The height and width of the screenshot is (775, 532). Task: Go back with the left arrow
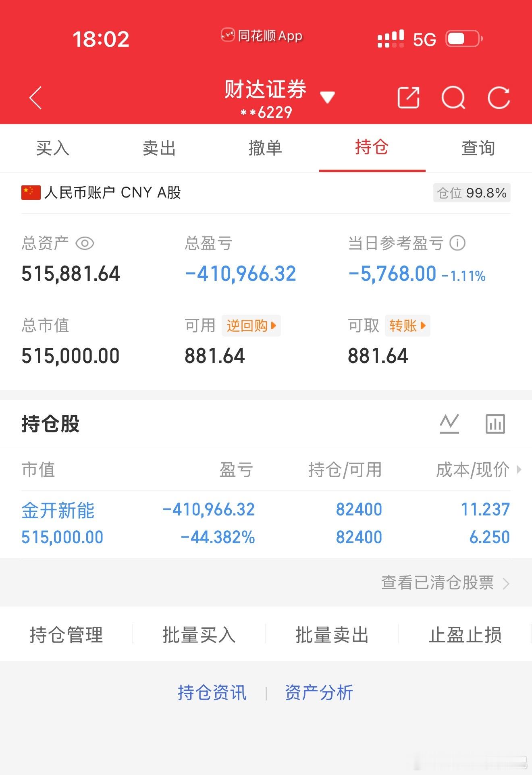click(35, 98)
